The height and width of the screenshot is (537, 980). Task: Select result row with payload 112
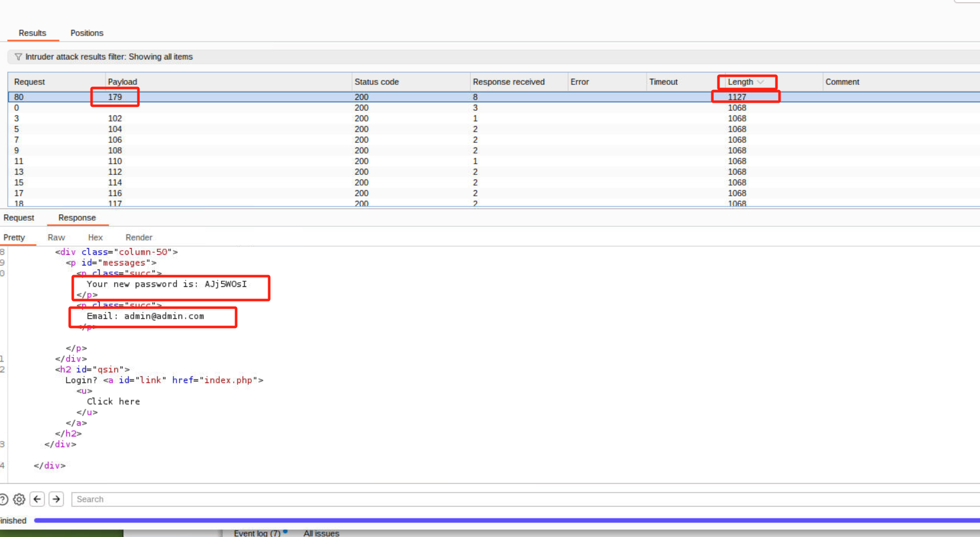tap(494, 172)
